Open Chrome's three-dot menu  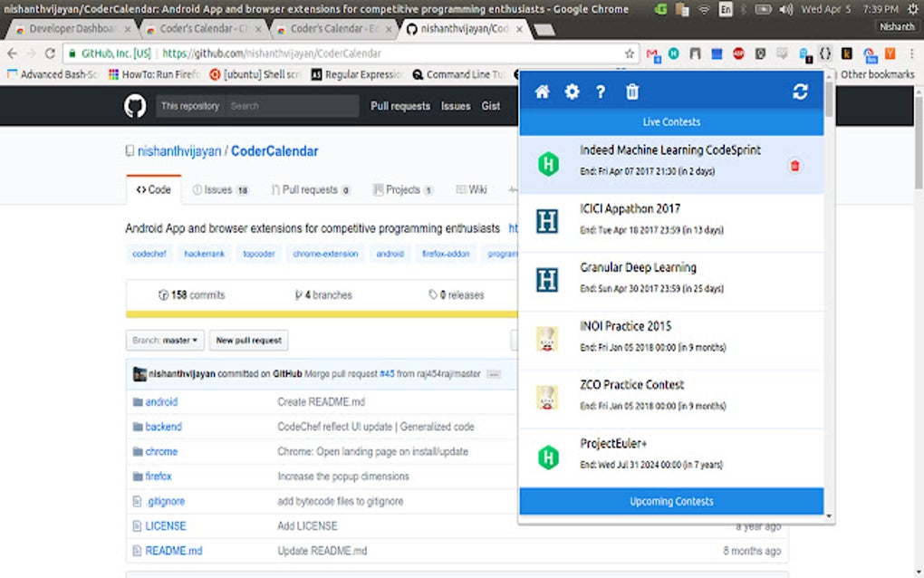tap(910, 53)
